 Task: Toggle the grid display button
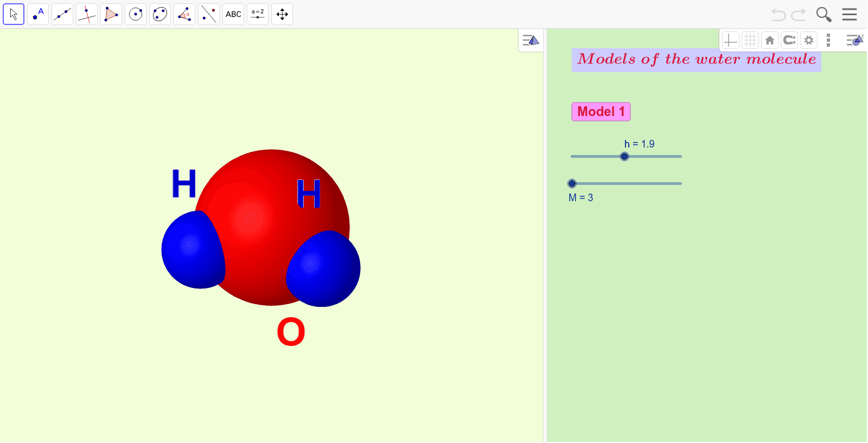(x=750, y=40)
